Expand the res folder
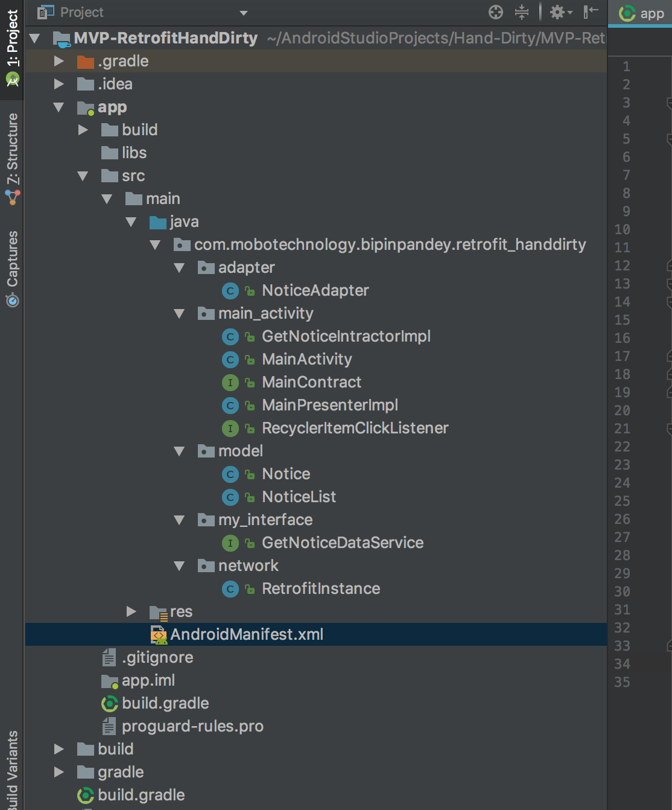Image resolution: width=672 pixels, height=810 pixels. point(131,611)
